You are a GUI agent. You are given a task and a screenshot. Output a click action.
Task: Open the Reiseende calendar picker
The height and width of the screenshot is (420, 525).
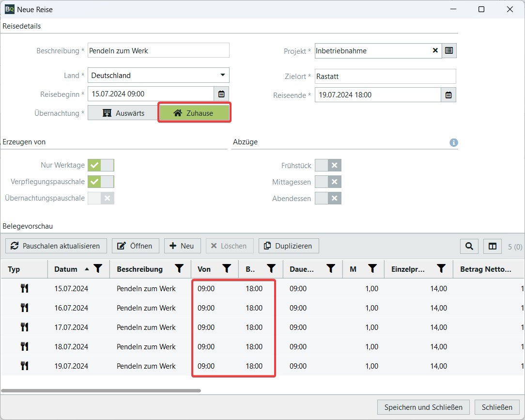coord(448,95)
